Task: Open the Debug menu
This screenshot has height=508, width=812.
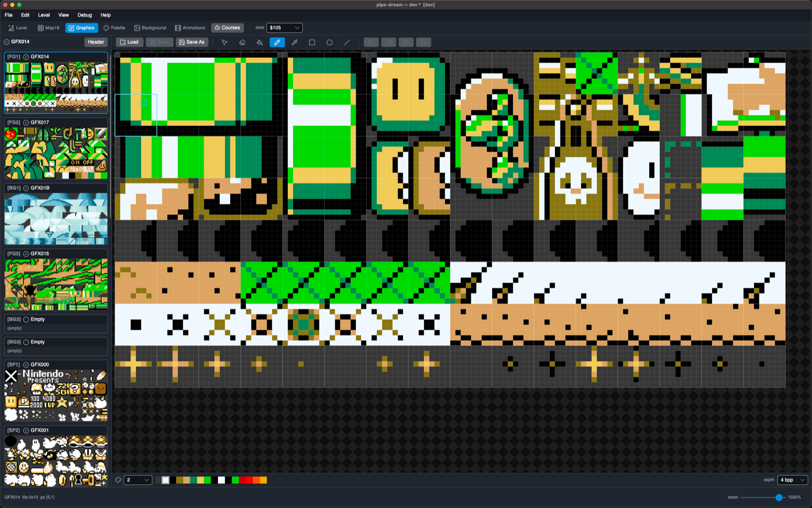Action: click(x=85, y=15)
